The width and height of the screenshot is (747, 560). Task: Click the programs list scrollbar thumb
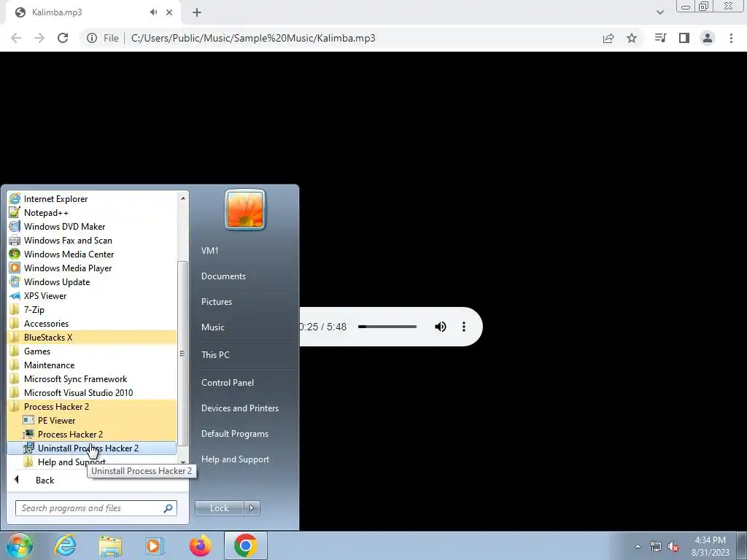coord(182,354)
